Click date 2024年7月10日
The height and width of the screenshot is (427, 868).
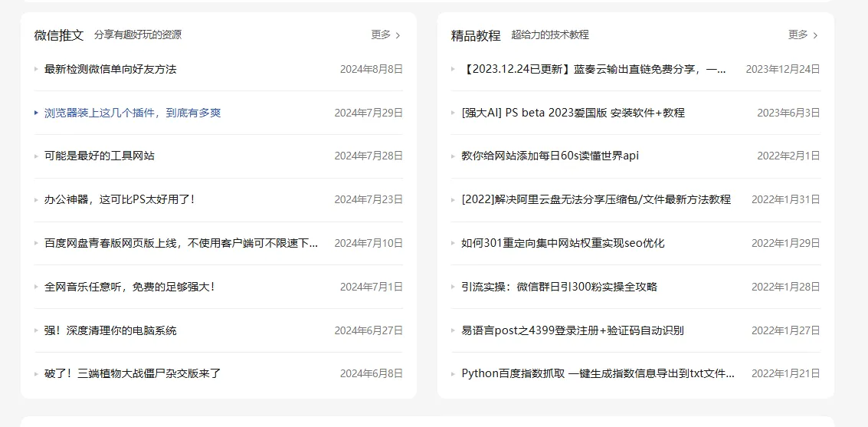coord(368,242)
